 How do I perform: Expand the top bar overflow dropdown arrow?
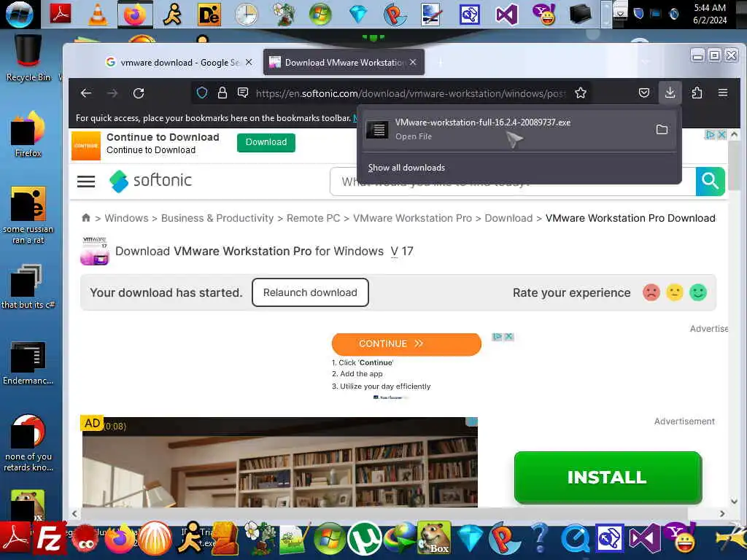point(620,15)
